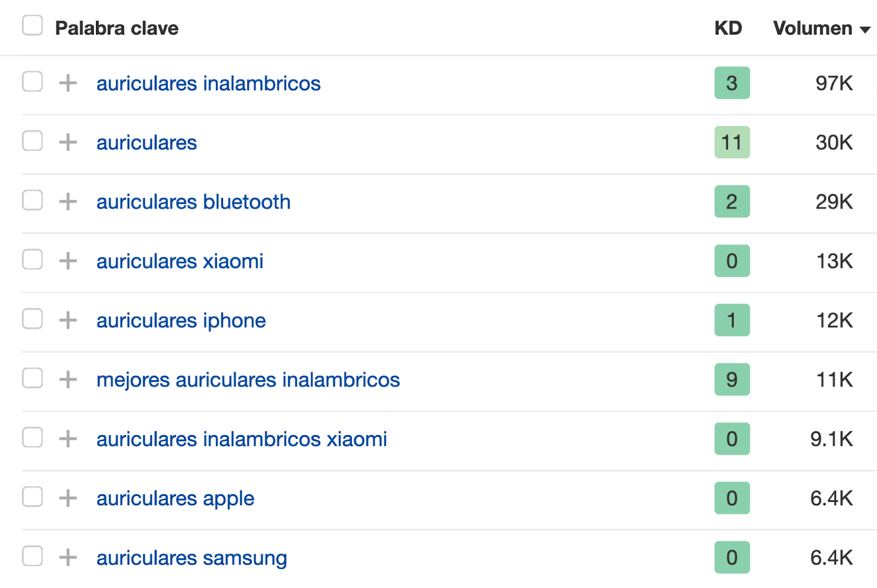
Task: Click the 97K volume value
Action: (x=834, y=83)
